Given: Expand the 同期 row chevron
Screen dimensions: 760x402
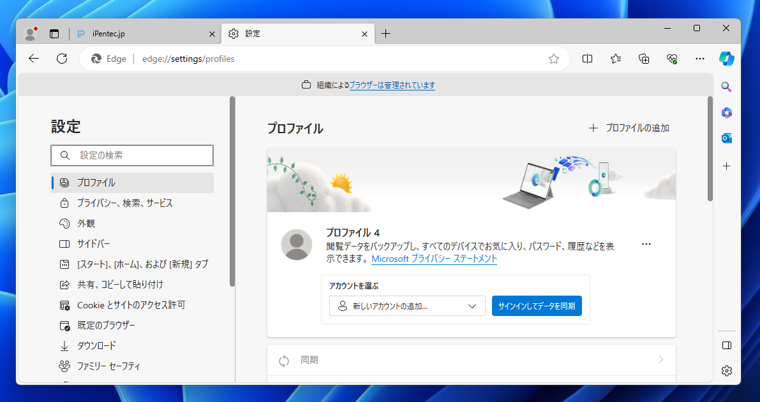Looking at the screenshot, I should tap(660, 360).
